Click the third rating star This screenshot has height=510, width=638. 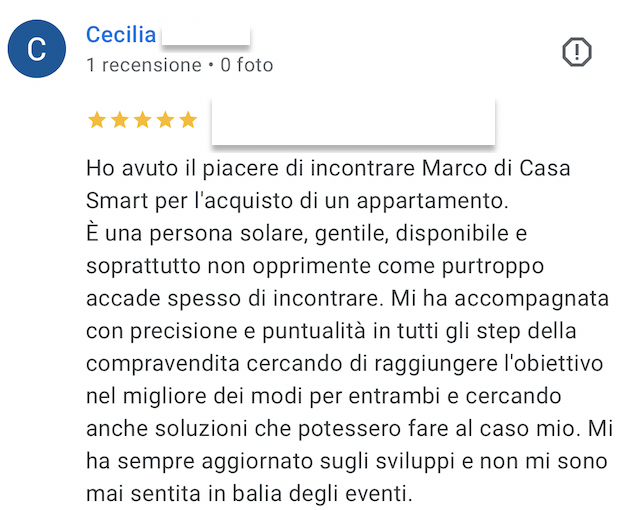coord(143,121)
